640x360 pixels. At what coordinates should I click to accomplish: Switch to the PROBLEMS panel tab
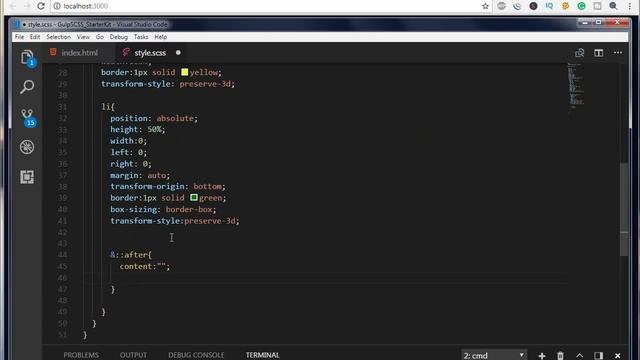(81, 355)
